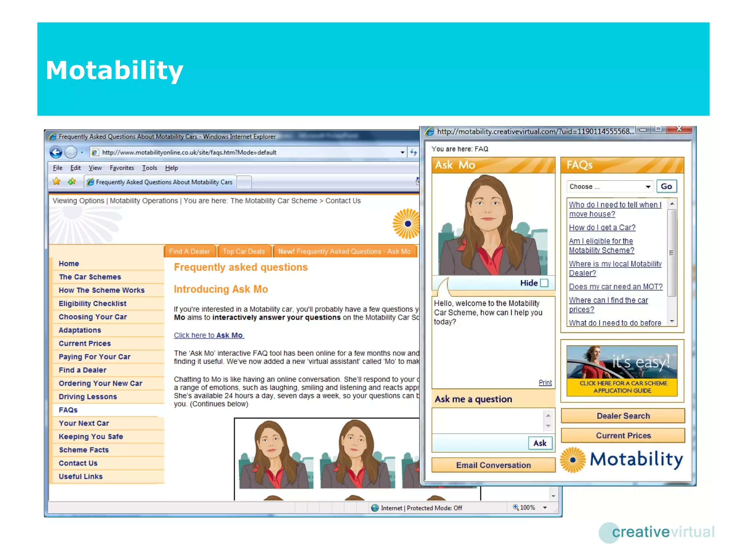Open Find a Dealer sidebar link
The image size is (747, 560).
tap(82, 370)
